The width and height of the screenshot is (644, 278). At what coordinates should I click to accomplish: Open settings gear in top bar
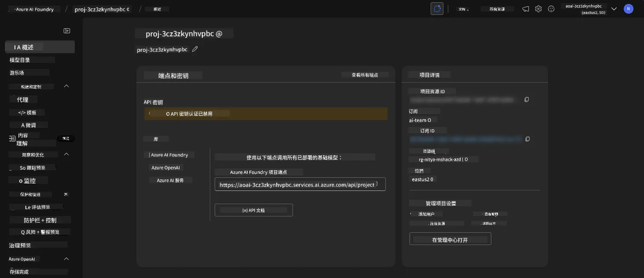click(538, 9)
